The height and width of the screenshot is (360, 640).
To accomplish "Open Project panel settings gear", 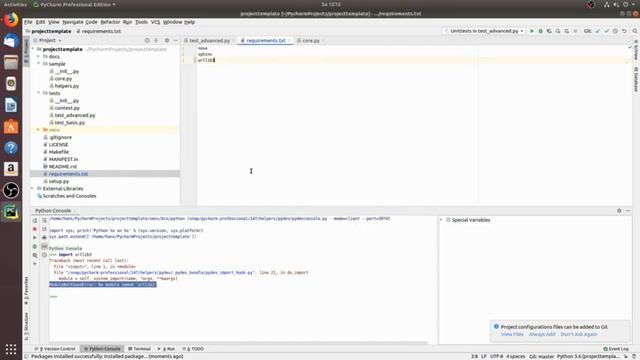I will pos(167,40).
